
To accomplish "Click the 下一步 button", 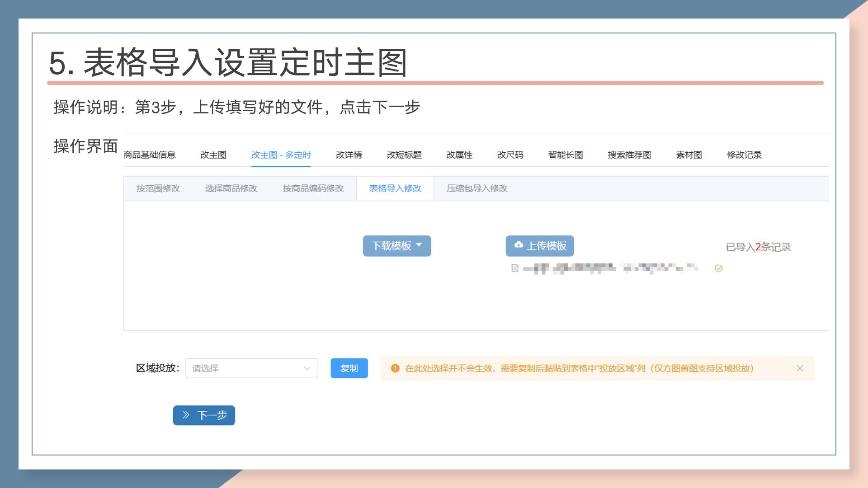I will pyautogui.click(x=204, y=415).
